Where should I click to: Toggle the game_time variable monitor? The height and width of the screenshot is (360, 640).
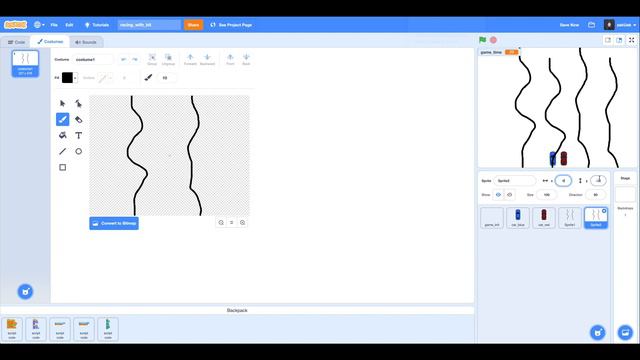tap(500, 52)
